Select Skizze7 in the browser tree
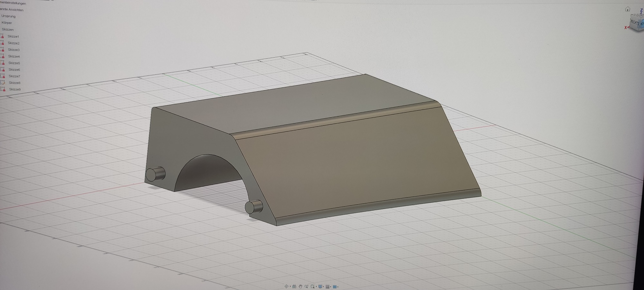Viewport: 644px width, 290px height. point(14,76)
